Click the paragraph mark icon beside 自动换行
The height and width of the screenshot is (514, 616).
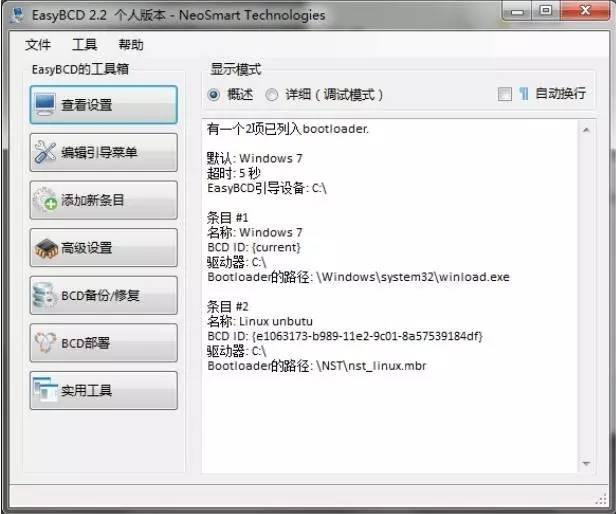click(x=524, y=94)
